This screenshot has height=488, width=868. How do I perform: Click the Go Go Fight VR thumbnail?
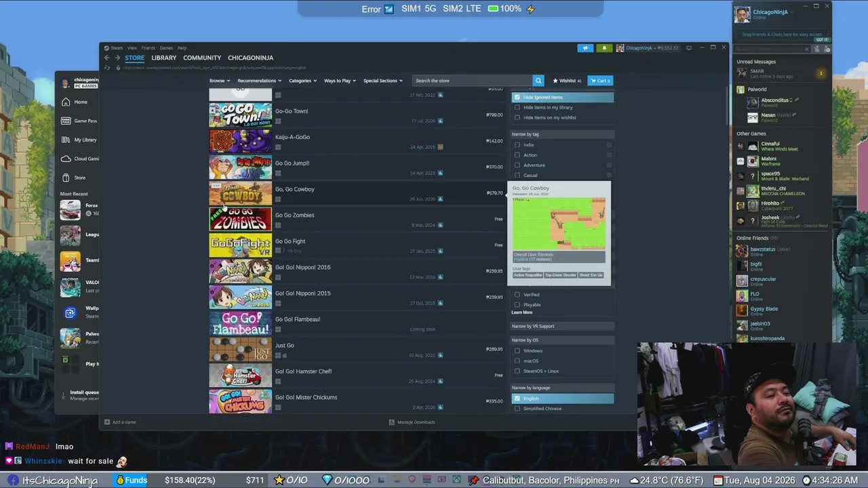240,246
